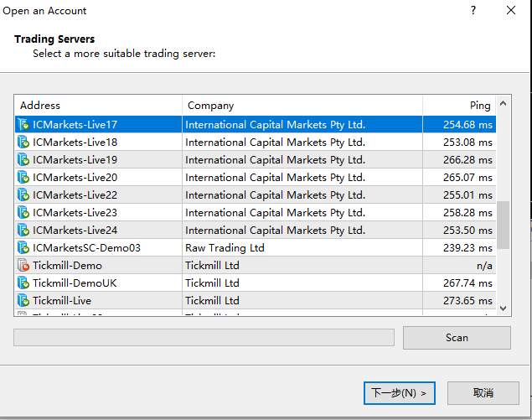Select the ICMarkets-Live19 server
The width and height of the screenshot is (532, 420).
coord(256,159)
